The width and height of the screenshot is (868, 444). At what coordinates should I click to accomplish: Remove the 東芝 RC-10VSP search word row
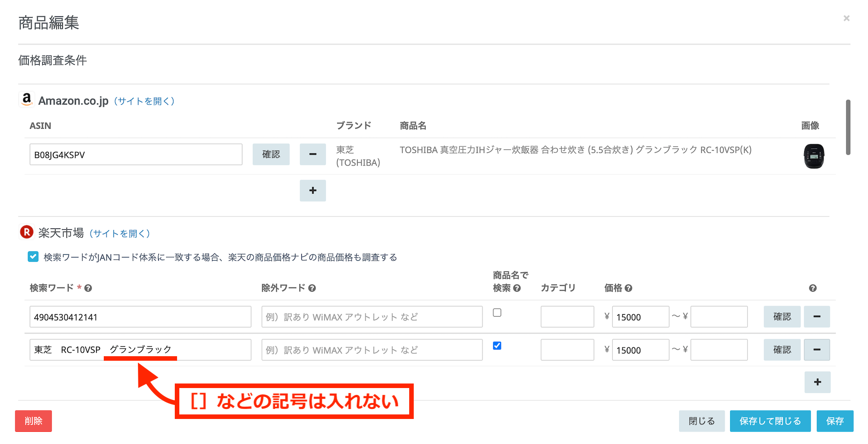click(x=817, y=350)
